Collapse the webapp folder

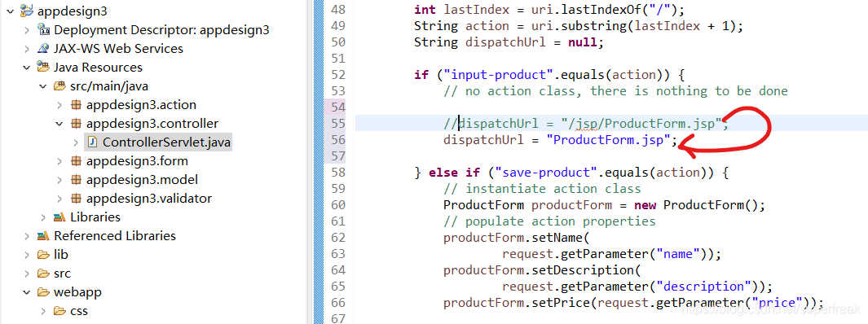coord(27,292)
